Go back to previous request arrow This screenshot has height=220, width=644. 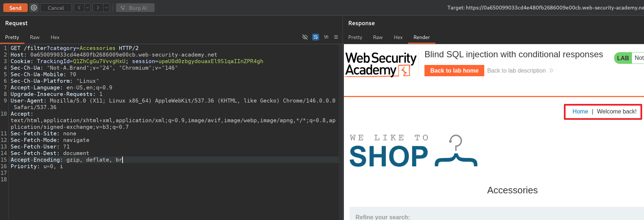79,8
